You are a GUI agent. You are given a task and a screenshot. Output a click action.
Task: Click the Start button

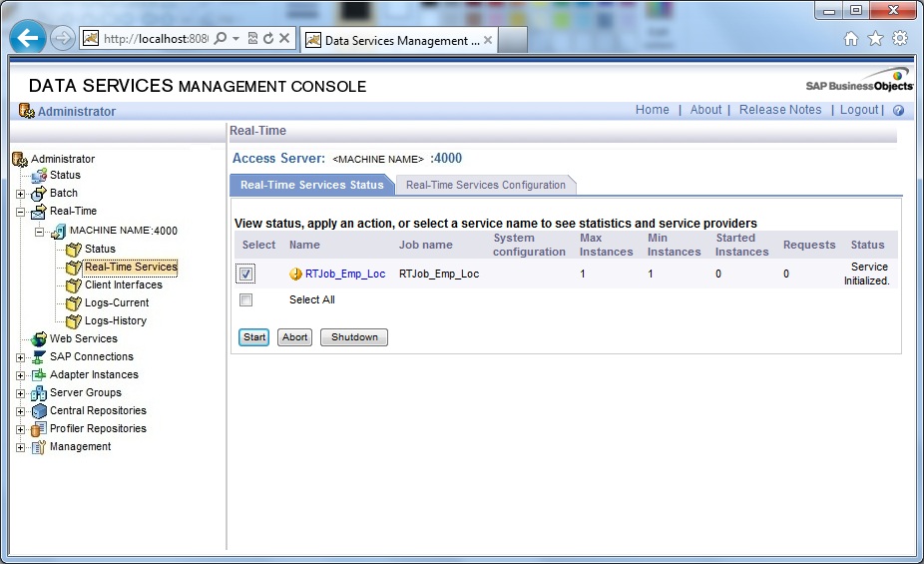(x=254, y=337)
